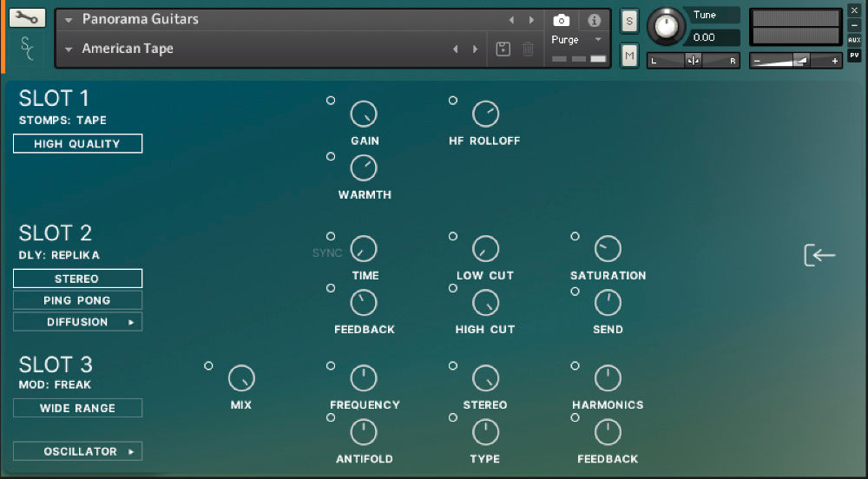Screen dimensions: 868x479
Task: Expand the DIFFUSION mode menu
Action: [x=77, y=322]
